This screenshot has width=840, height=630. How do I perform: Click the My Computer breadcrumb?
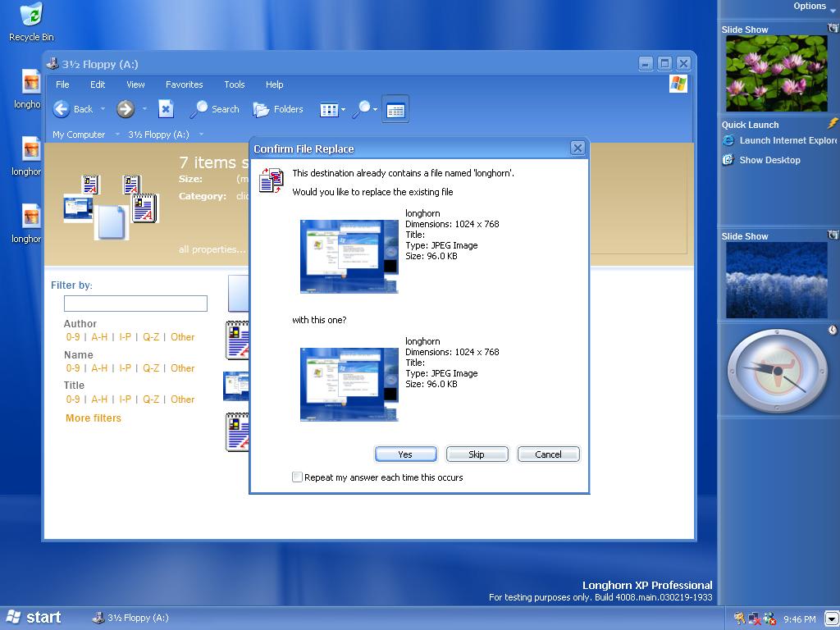(79, 135)
